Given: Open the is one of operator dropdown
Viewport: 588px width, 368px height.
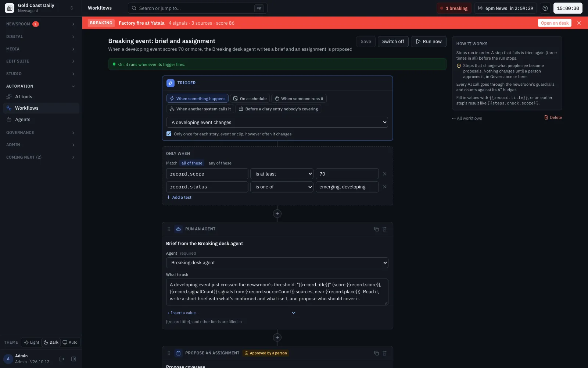Looking at the screenshot, I should [x=282, y=187].
